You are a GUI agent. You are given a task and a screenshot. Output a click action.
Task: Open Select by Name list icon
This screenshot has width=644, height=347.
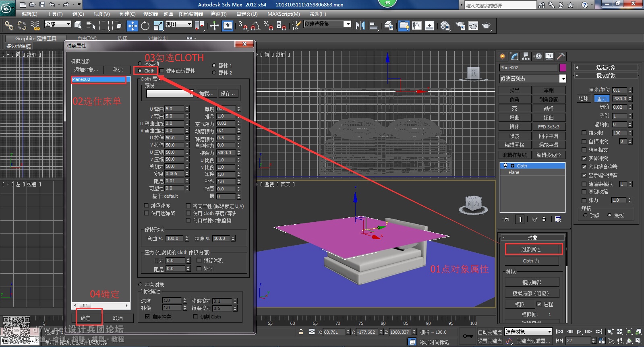(91, 26)
